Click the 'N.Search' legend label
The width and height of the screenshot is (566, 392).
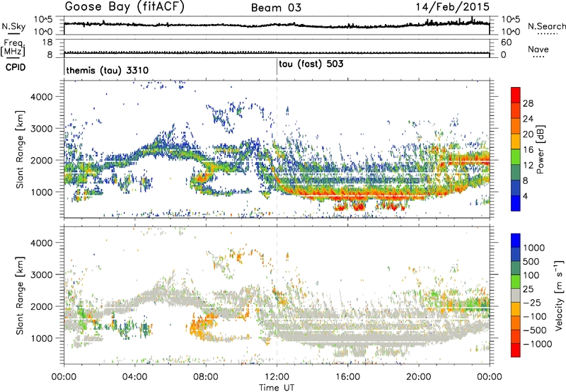point(546,26)
